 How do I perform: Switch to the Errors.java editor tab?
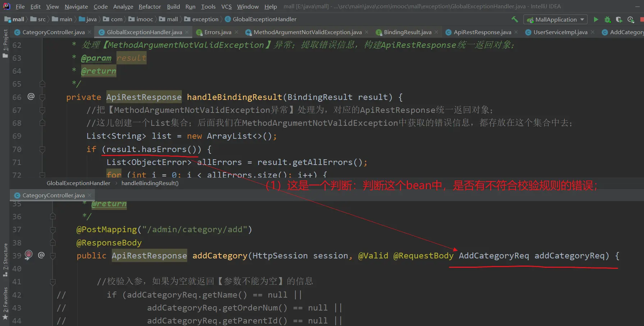pyautogui.click(x=217, y=32)
